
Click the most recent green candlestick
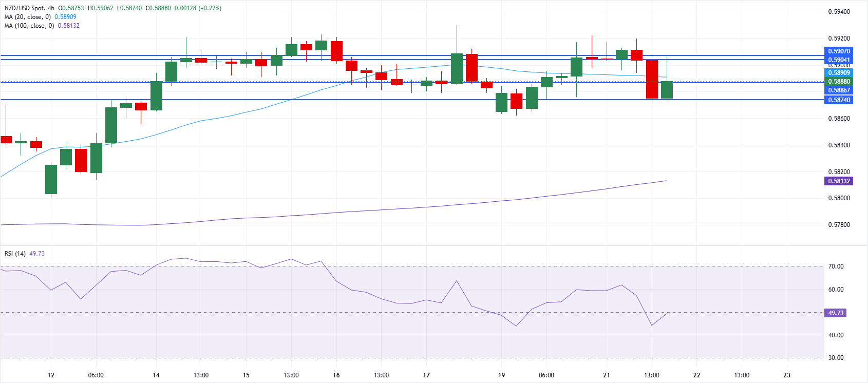[667, 90]
